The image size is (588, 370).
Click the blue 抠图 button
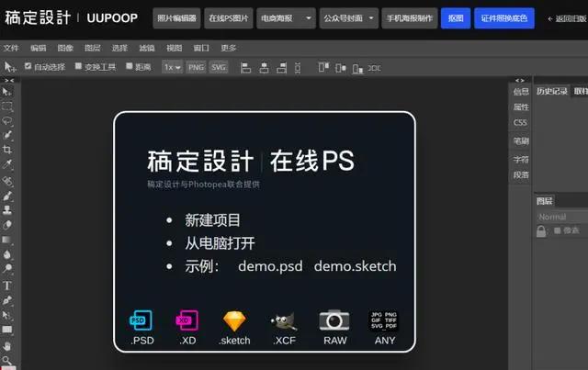click(456, 18)
